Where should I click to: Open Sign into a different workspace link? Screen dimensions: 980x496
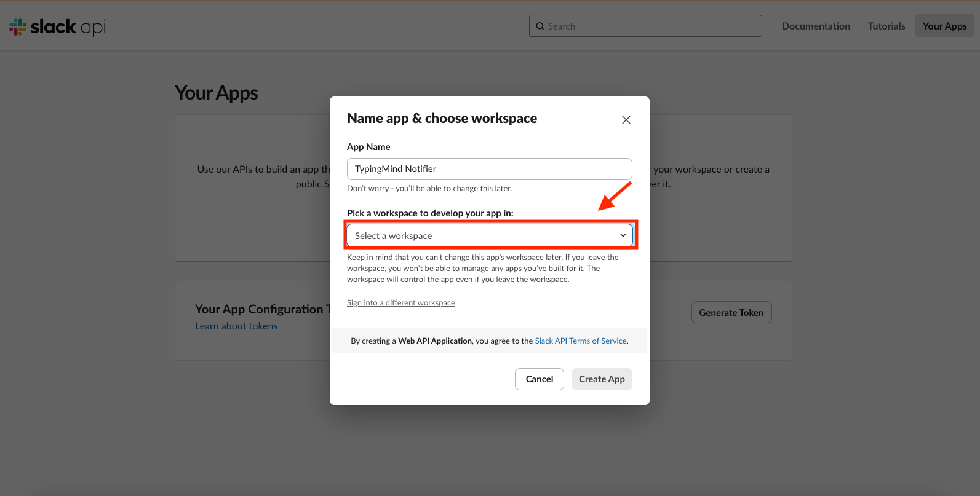[401, 302]
